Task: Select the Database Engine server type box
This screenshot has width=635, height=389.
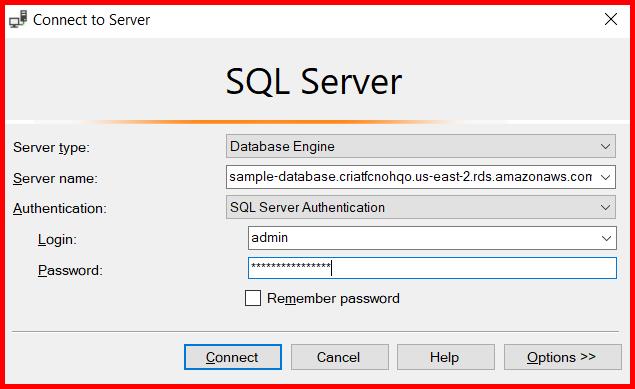Action: point(421,147)
